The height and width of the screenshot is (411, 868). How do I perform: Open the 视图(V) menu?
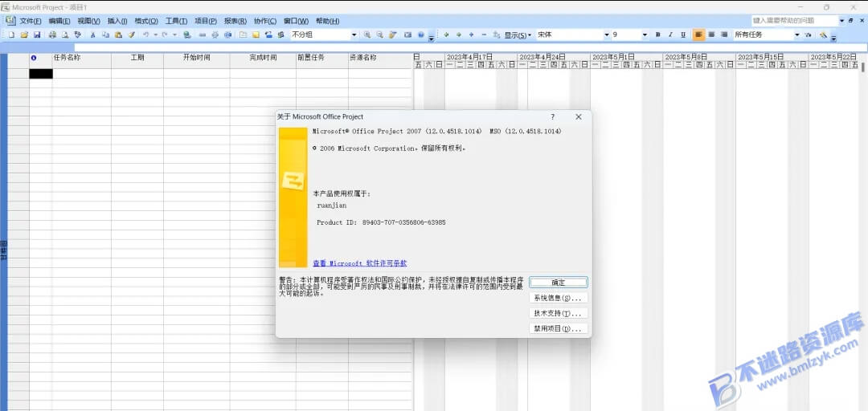tap(88, 21)
